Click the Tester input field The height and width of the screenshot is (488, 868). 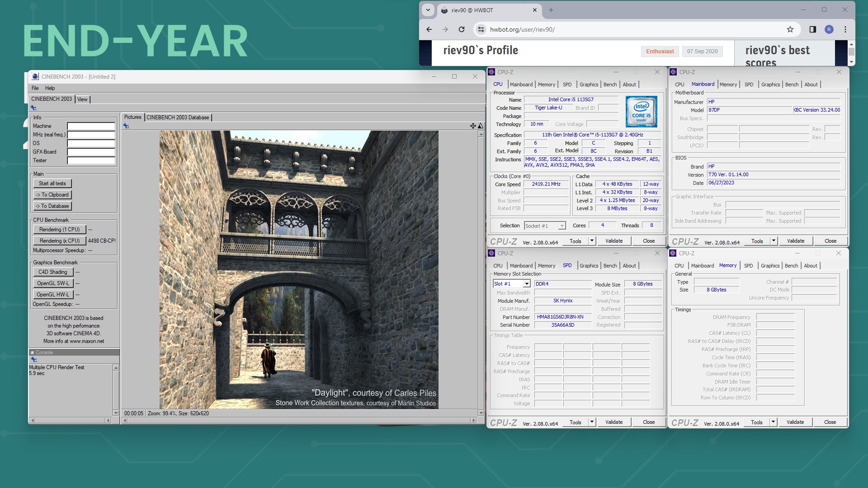[91, 160]
